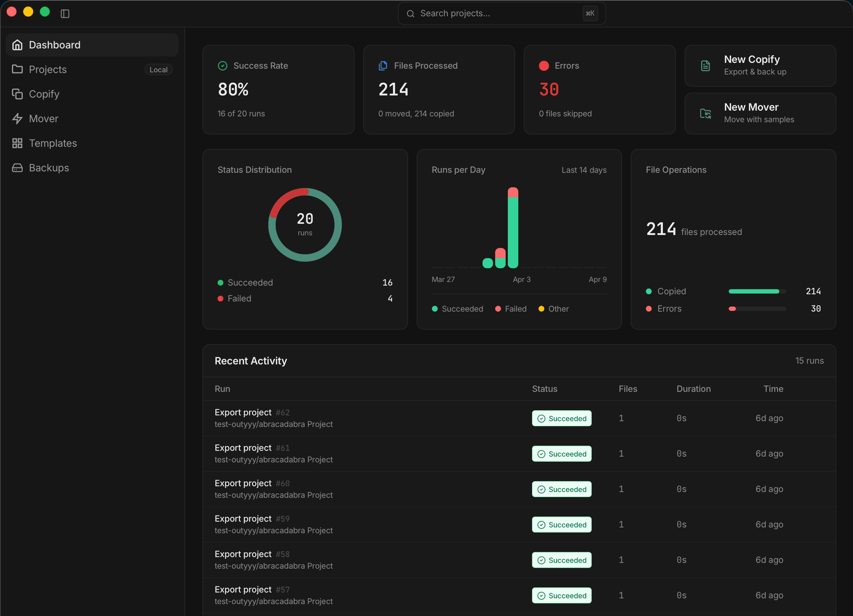Collapse the sidebar with the panel toggle
This screenshot has width=853, height=616.
tap(65, 13)
